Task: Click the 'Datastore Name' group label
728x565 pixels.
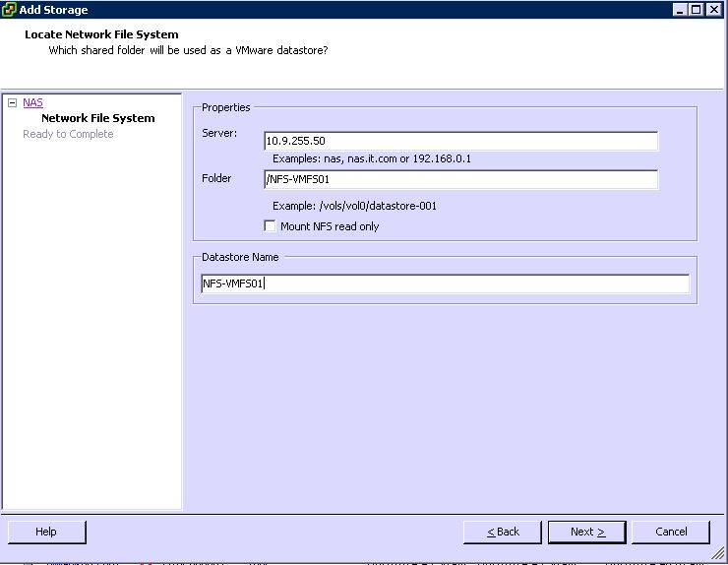Action: pos(240,257)
